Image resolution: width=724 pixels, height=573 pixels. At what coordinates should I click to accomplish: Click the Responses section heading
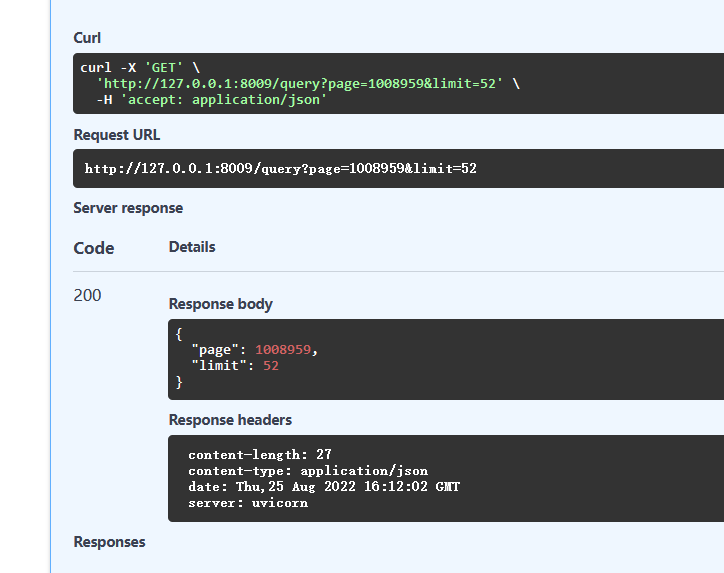click(109, 542)
